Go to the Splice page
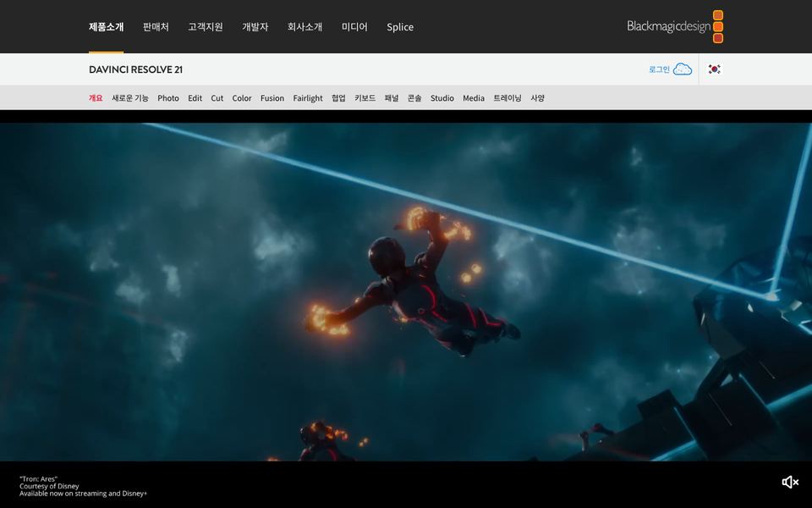This screenshot has width=812, height=508. click(x=400, y=27)
